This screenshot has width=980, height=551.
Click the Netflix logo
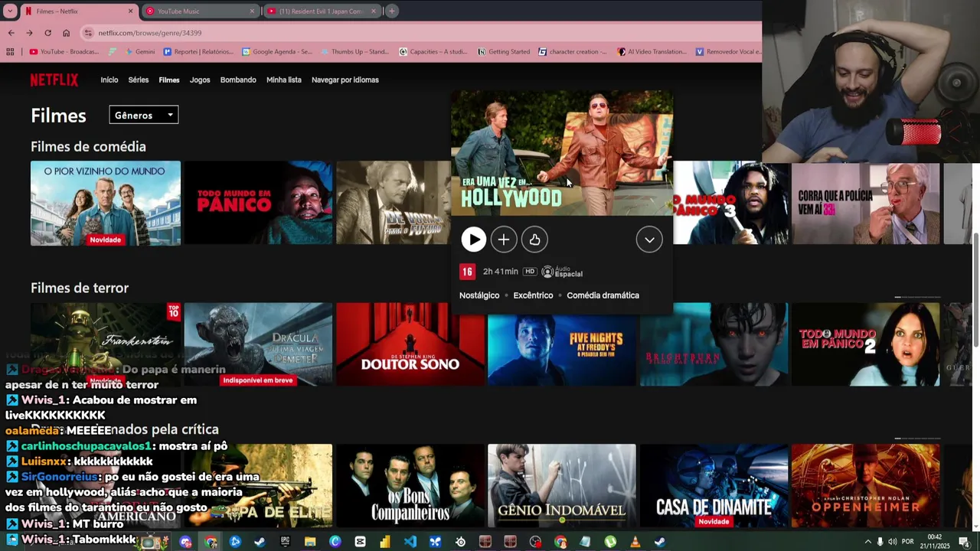[x=54, y=80]
